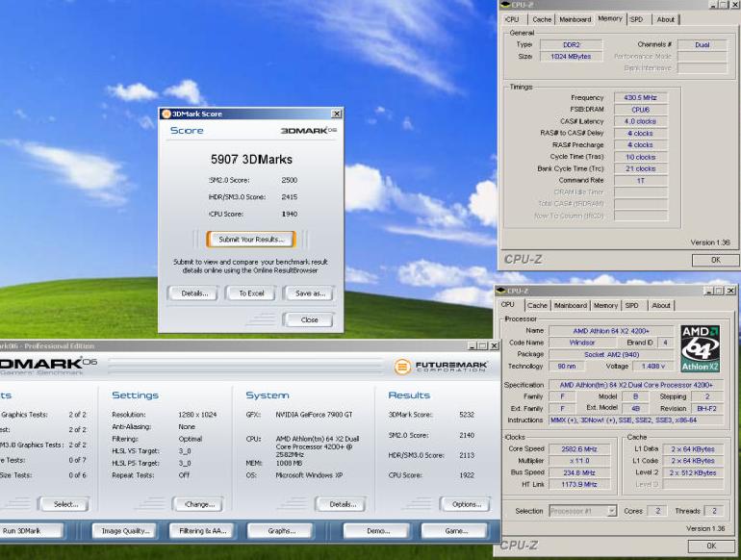741x560 pixels.
Task: Select Memory tab in top CPU-Z window
Action: click(x=610, y=18)
